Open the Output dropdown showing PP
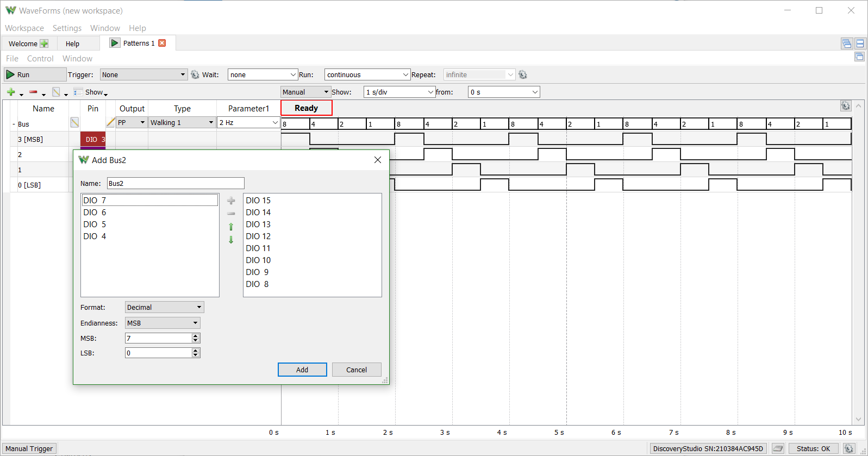Image resolution: width=868 pixels, height=456 pixels. 132,122
